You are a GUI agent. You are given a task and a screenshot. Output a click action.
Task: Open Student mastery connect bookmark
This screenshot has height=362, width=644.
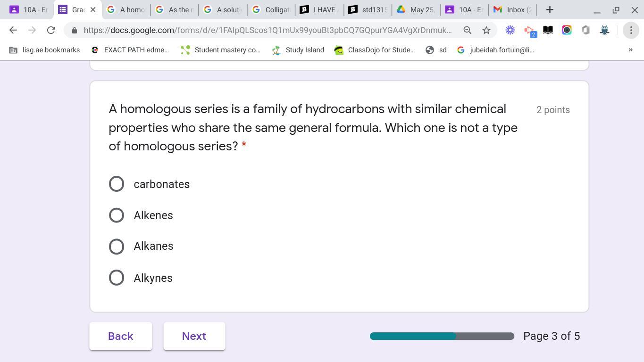(221, 50)
